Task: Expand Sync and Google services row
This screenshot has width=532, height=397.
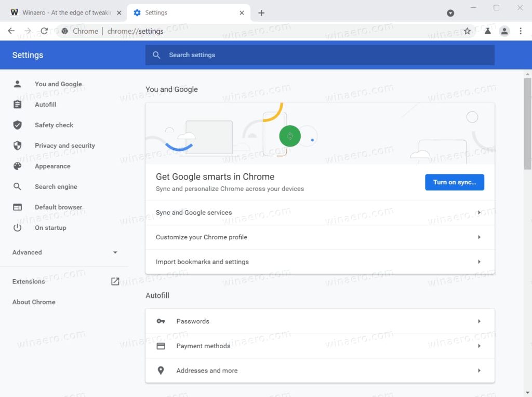Action: click(x=320, y=213)
